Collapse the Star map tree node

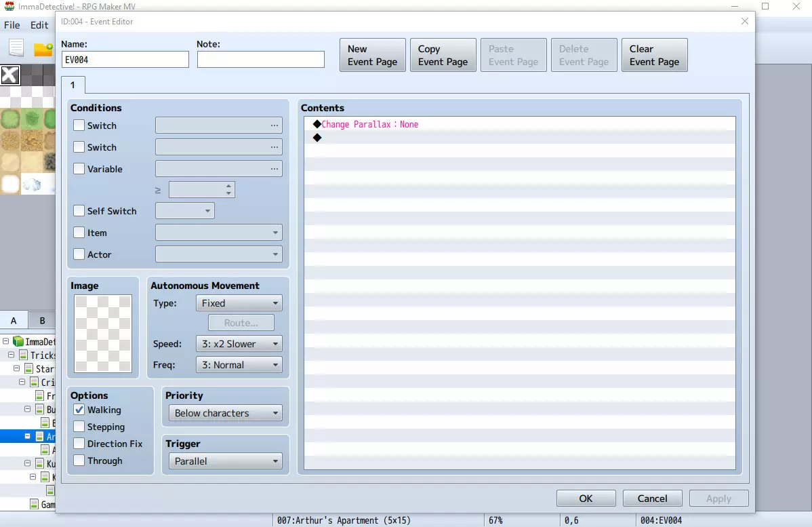click(16, 368)
